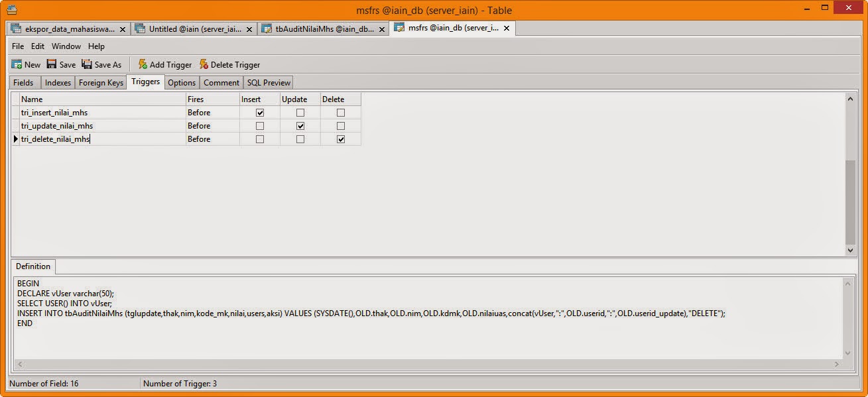
Task: Open the Window menu
Action: point(66,46)
